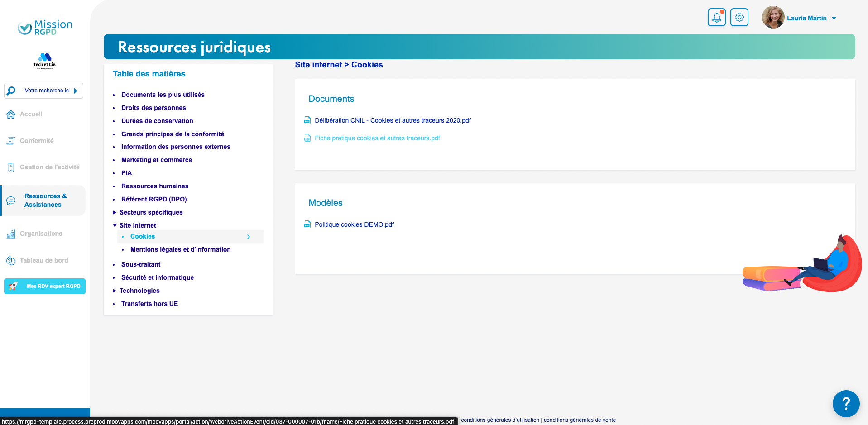Screen dimensions: 868x425
Task: Click the Gestion de l'activité bookmark icon
Action: (x=11, y=167)
